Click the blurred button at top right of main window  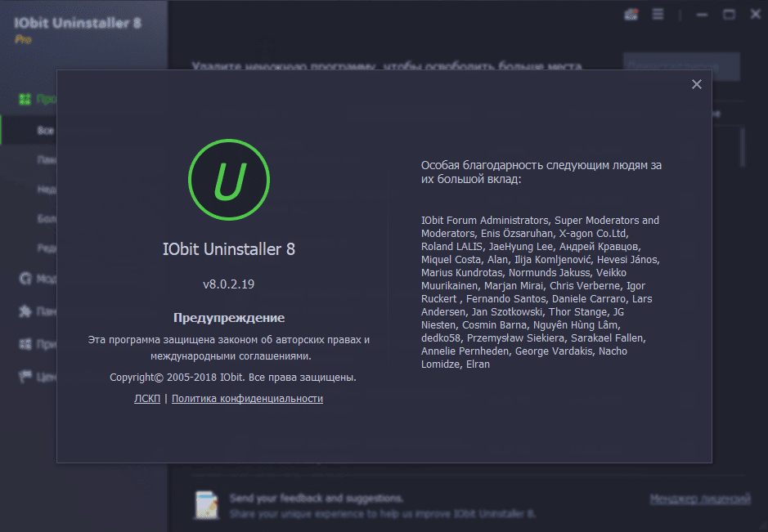point(681,66)
